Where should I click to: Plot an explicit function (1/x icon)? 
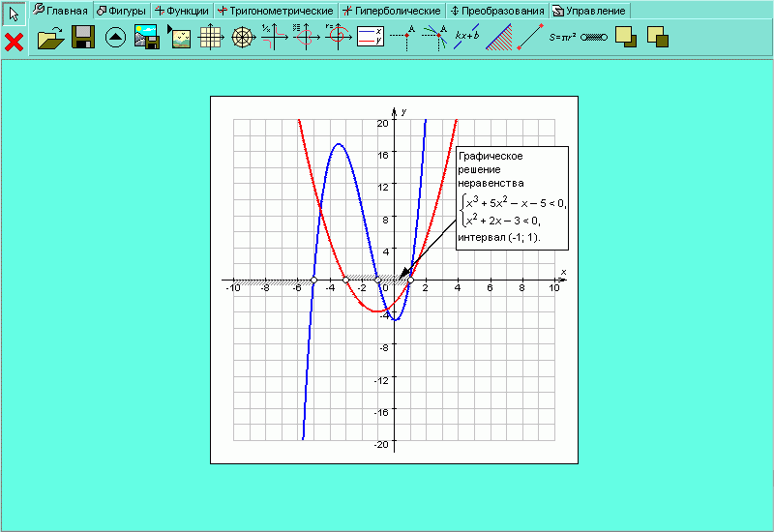(275, 37)
